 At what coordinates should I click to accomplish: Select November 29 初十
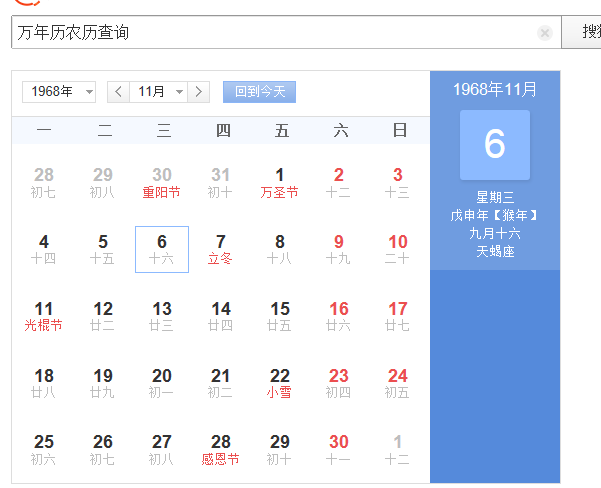click(280, 450)
